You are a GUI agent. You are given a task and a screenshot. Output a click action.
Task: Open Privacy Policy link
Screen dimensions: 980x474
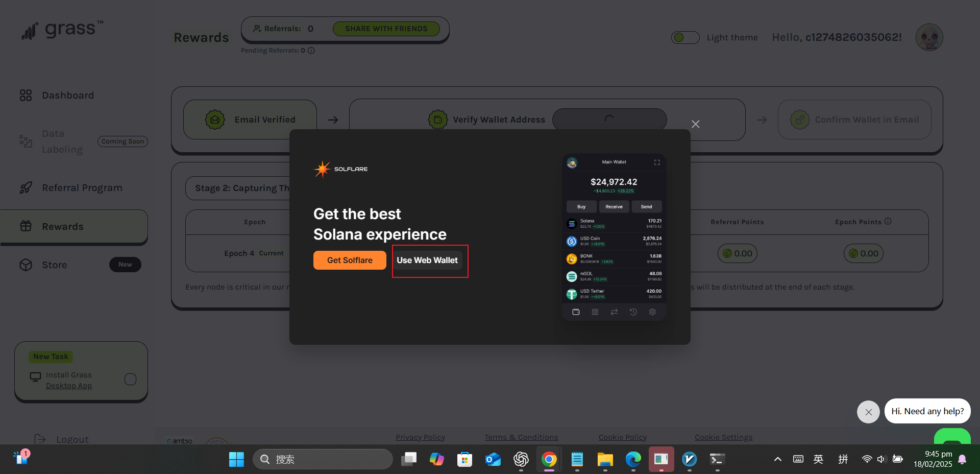[420, 437]
